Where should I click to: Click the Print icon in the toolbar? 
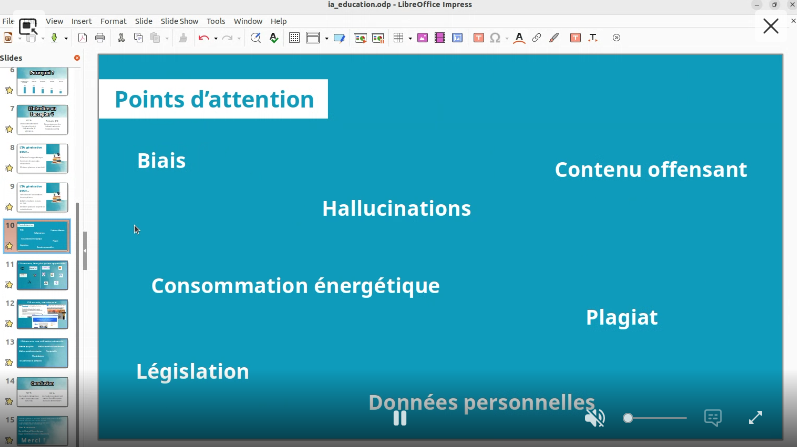point(100,38)
